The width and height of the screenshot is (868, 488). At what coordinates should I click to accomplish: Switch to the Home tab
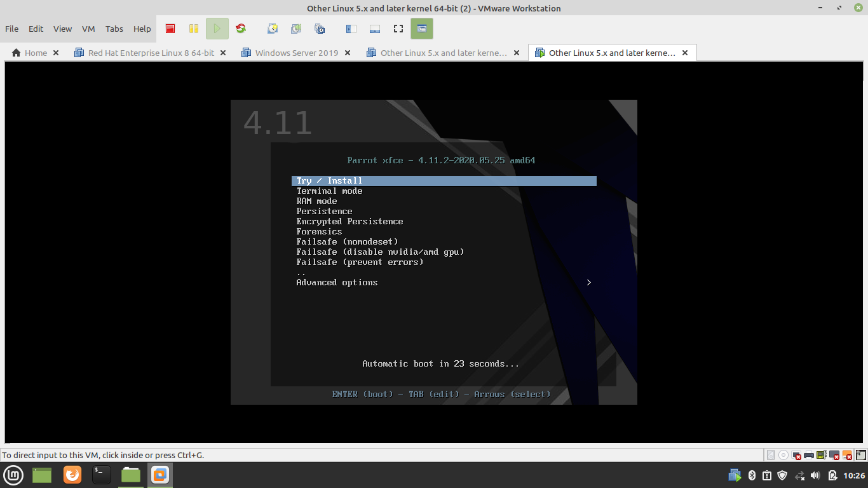tap(30, 53)
